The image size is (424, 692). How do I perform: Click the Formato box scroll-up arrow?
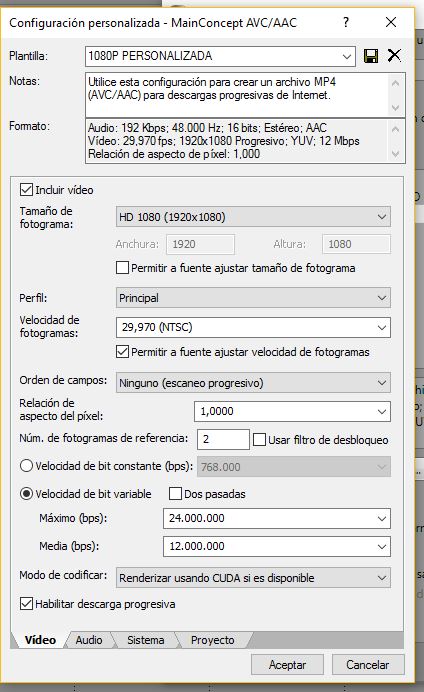(395, 129)
